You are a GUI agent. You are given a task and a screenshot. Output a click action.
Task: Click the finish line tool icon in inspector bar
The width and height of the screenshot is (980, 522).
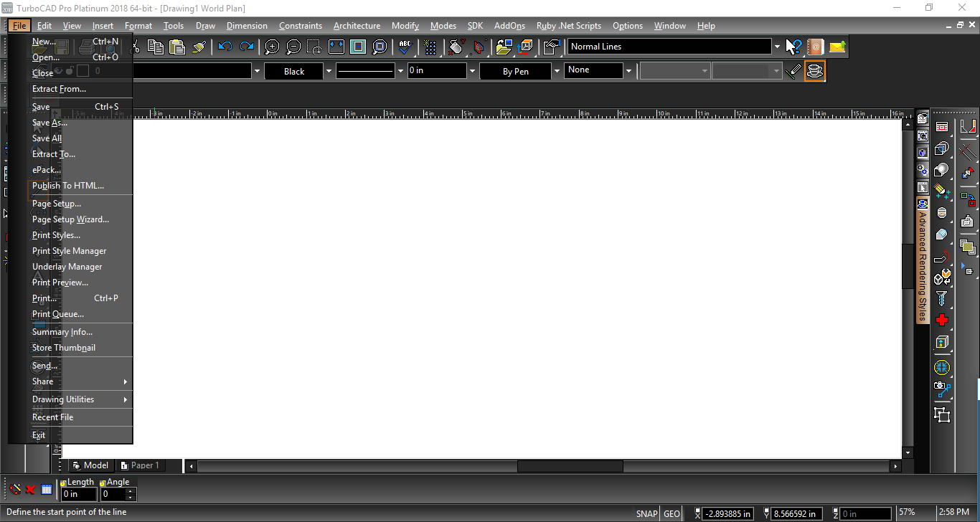[x=16, y=490]
